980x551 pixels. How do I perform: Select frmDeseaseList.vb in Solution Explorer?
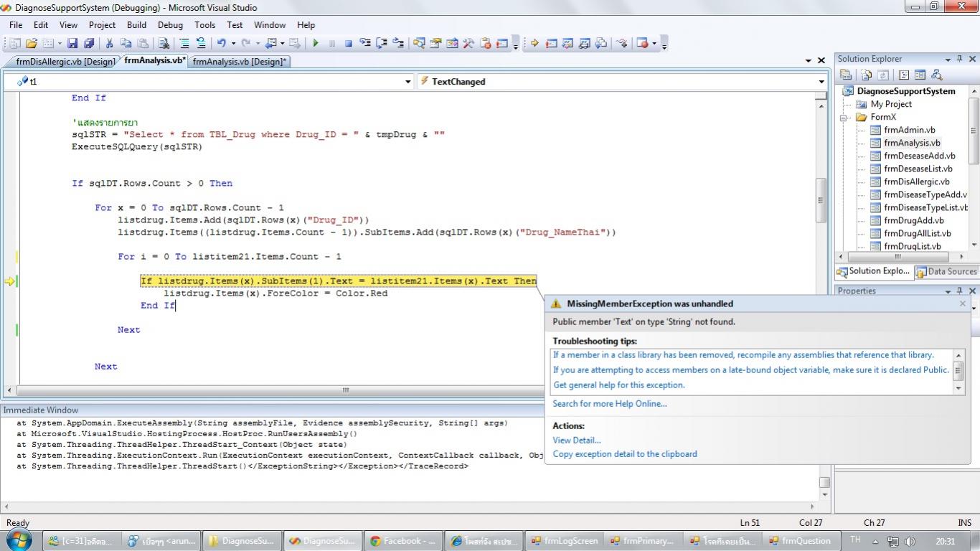coord(918,169)
